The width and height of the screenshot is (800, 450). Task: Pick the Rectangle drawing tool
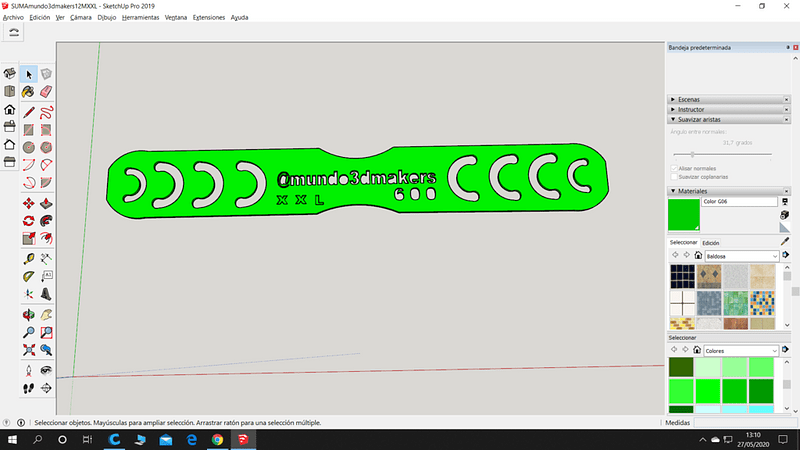(x=29, y=130)
